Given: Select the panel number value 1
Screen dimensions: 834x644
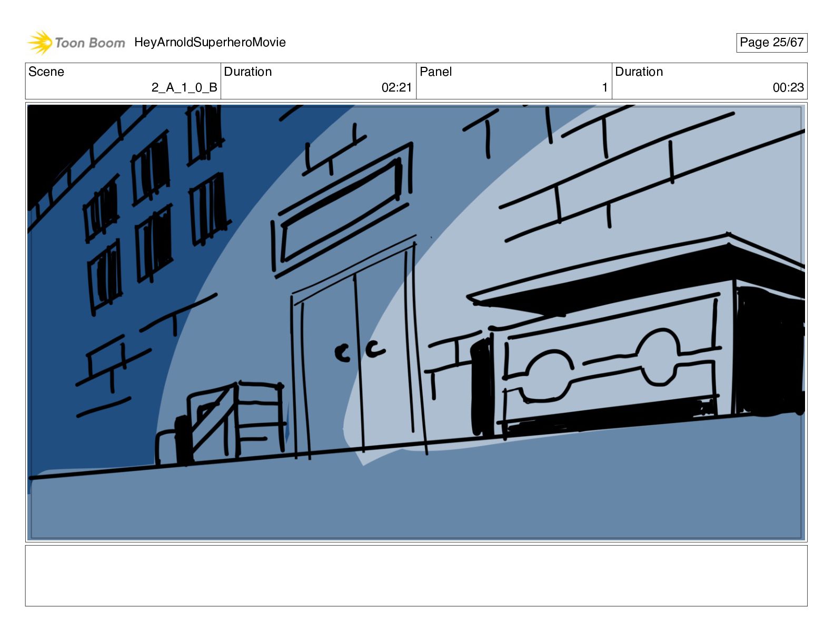Looking at the screenshot, I should click(x=605, y=88).
